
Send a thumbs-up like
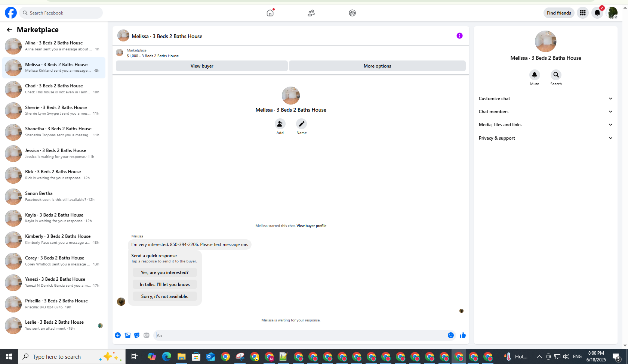pyautogui.click(x=463, y=335)
